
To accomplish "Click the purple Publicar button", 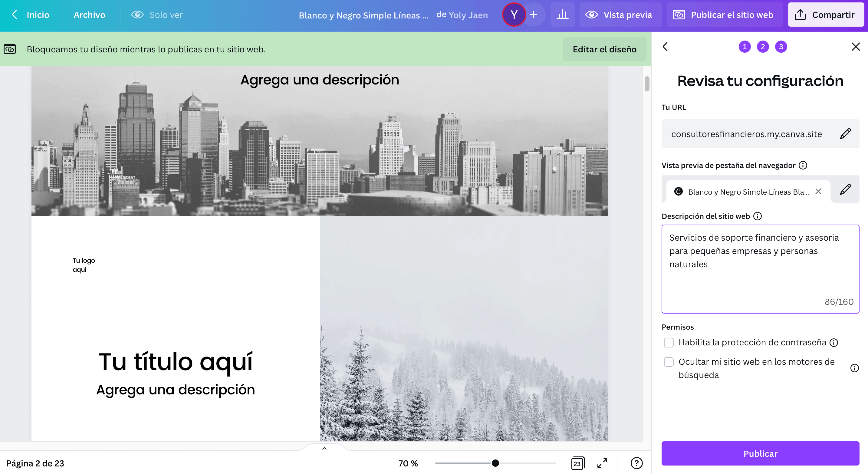I will coord(760,453).
